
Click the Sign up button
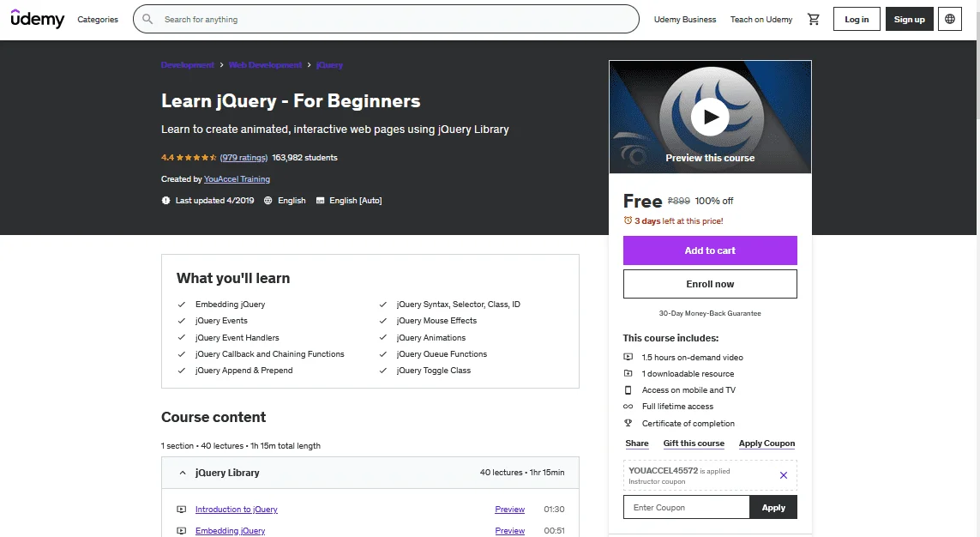910,20
